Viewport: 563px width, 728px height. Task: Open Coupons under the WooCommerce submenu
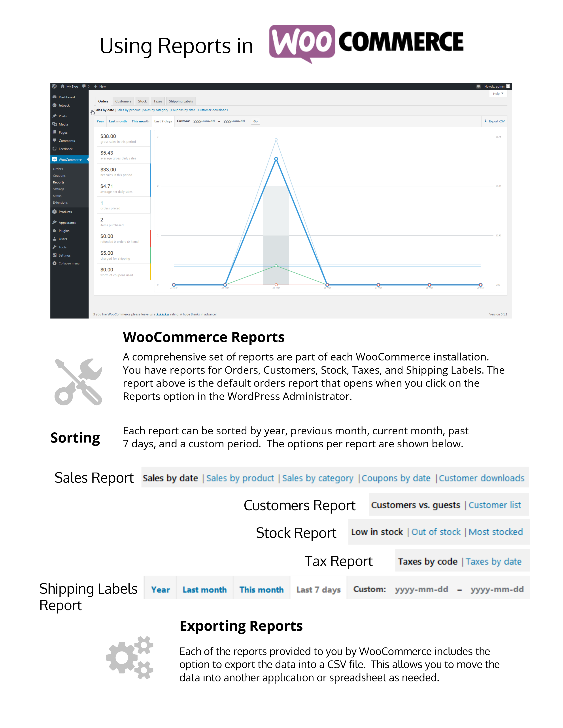(59, 176)
